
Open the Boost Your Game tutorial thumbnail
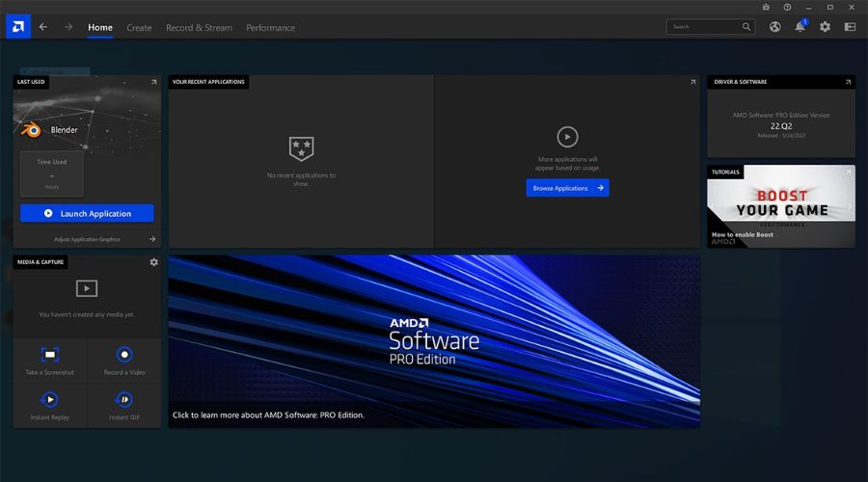[x=781, y=206]
